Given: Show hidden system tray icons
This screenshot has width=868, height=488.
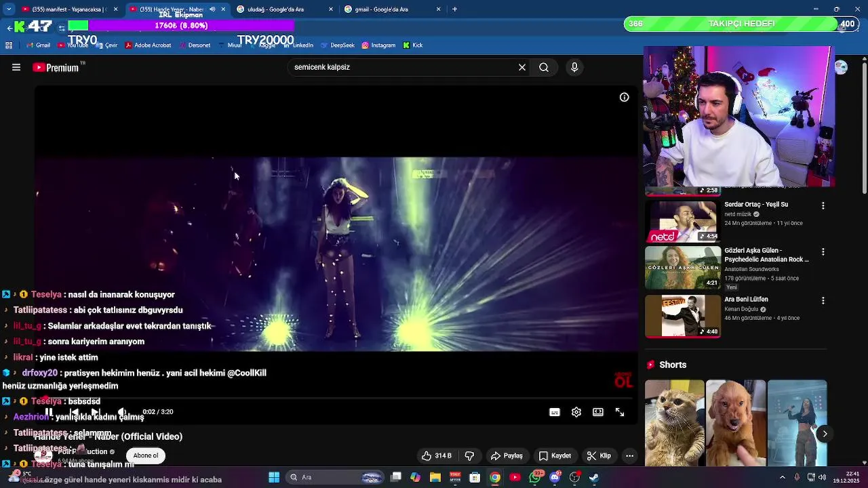Looking at the screenshot, I should click(782, 477).
